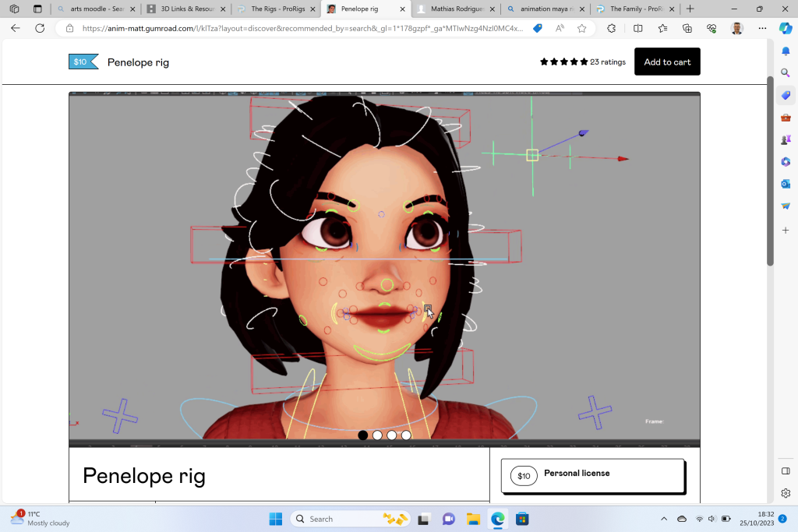Open Split screen view
The width and height of the screenshot is (798, 532).
point(637,29)
